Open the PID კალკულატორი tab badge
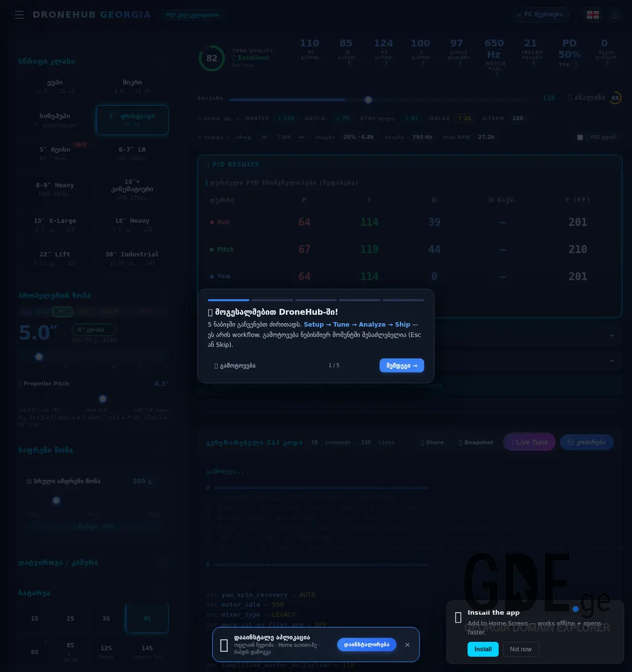 click(x=193, y=15)
